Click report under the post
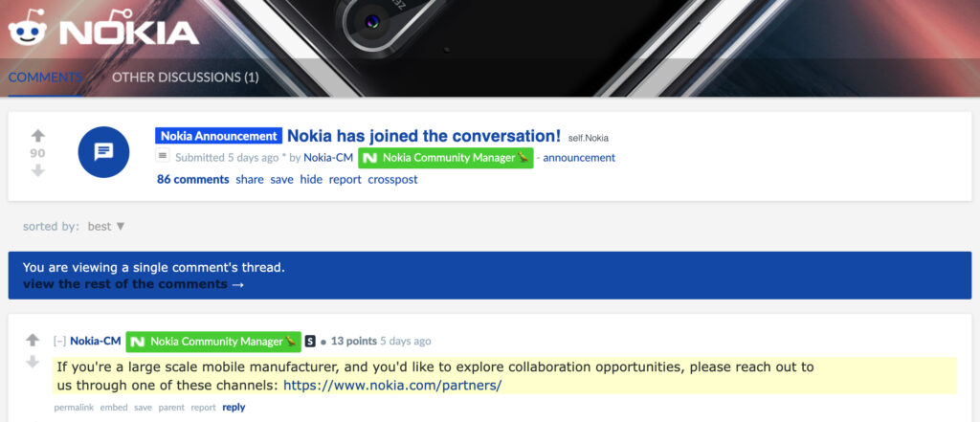The height and width of the screenshot is (422, 980). click(345, 180)
